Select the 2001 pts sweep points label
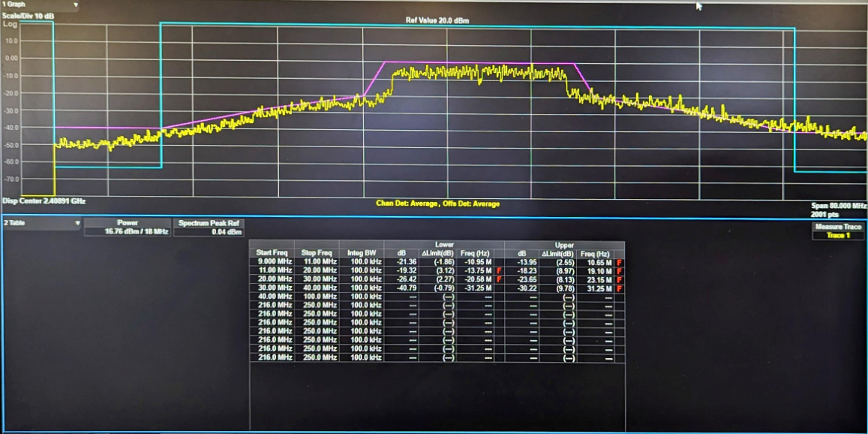Viewport: 868px width, 434px height. click(x=827, y=215)
